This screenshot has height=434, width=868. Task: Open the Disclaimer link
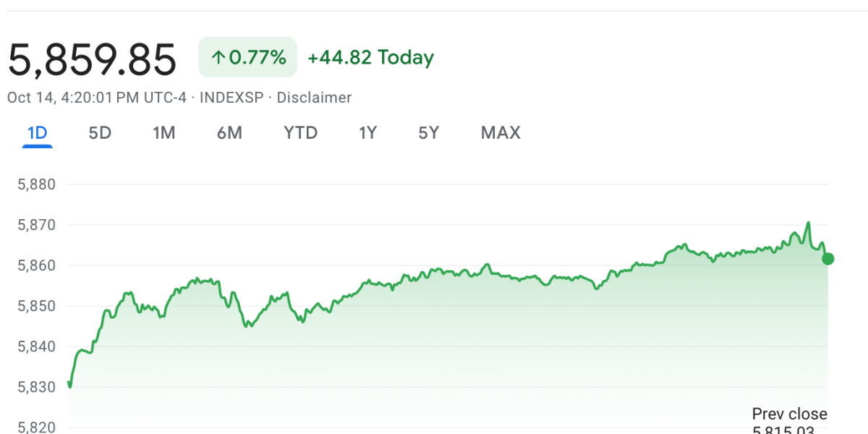point(314,98)
